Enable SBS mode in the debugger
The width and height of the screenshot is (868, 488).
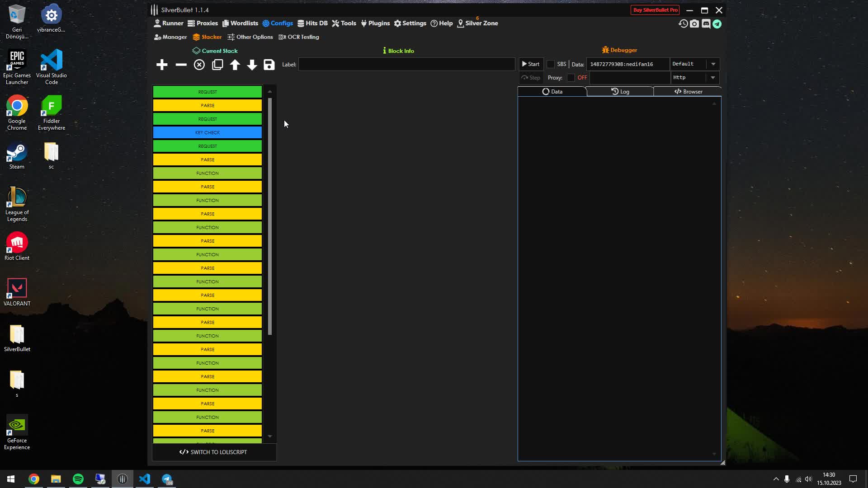[x=551, y=64]
